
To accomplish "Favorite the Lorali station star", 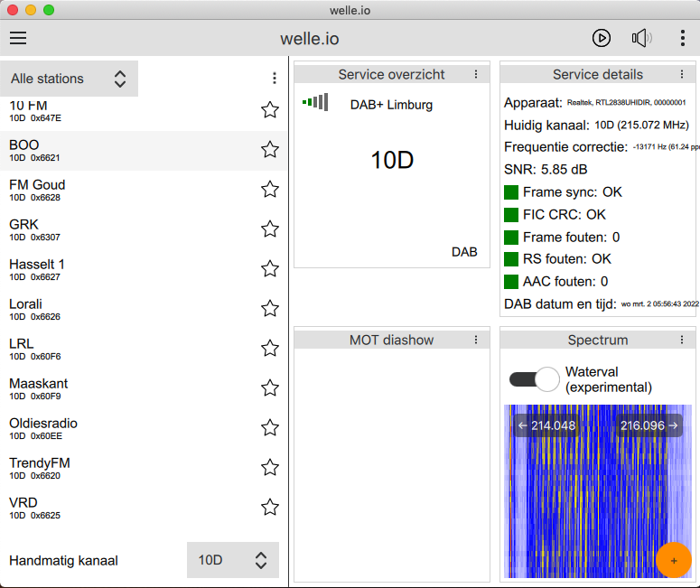I will pos(270,309).
